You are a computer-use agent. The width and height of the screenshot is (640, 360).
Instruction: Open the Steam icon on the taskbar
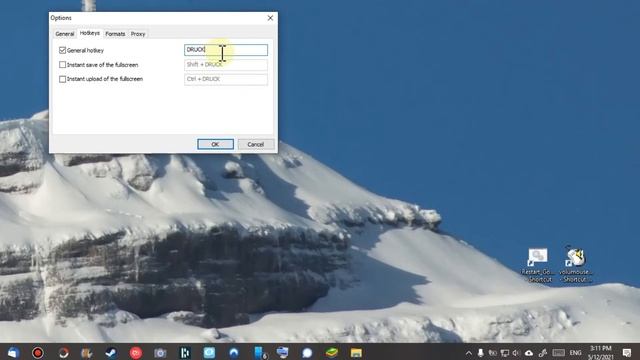click(111, 353)
